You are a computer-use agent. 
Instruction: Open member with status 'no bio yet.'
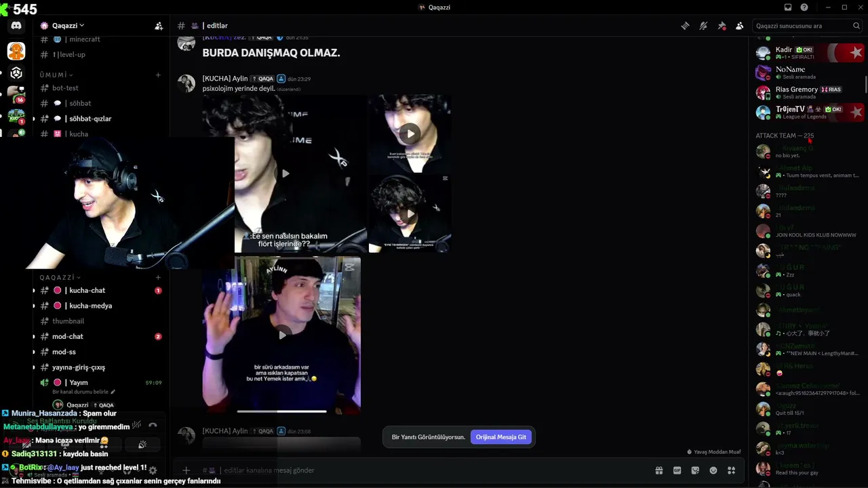point(809,151)
